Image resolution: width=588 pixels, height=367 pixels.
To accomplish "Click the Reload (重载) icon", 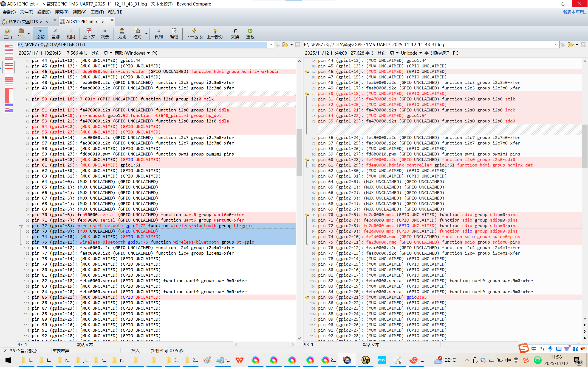I will click(x=250, y=33).
